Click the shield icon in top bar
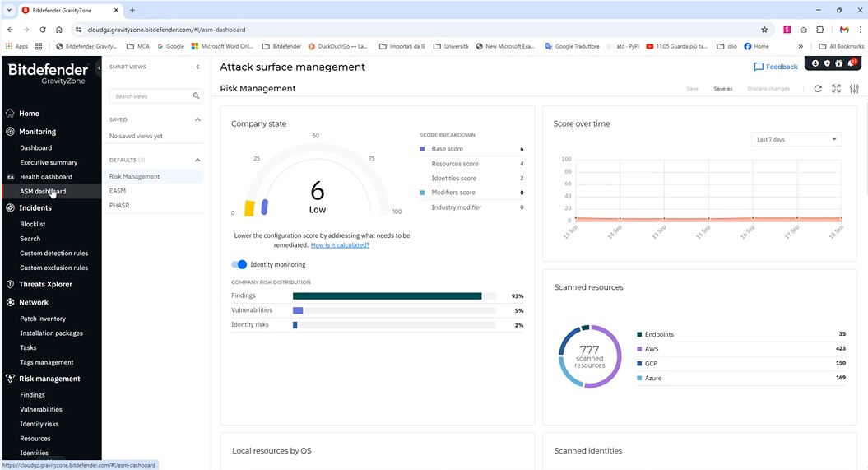 [x=827, y=63]
